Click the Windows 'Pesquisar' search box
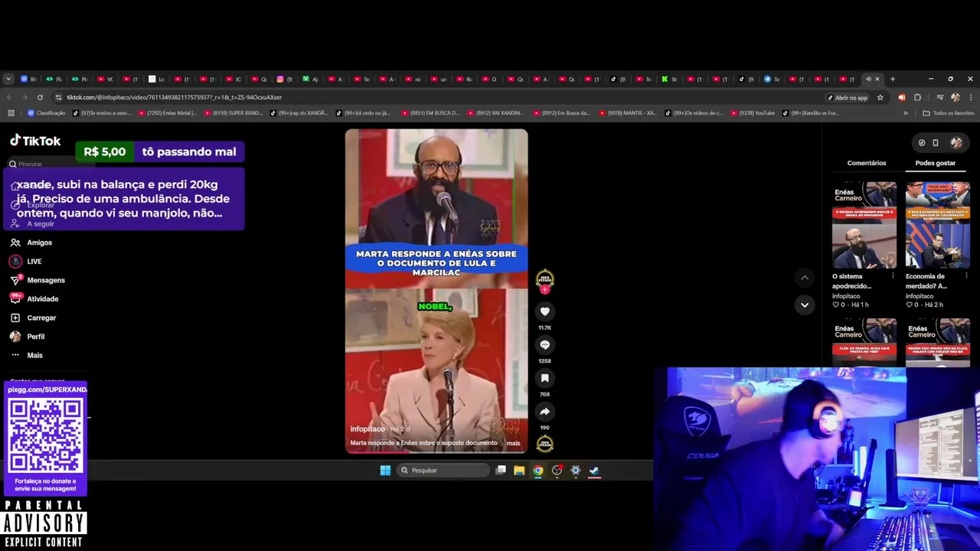Image resolution: width=980 pixels, height=551 pixels. 443,471
